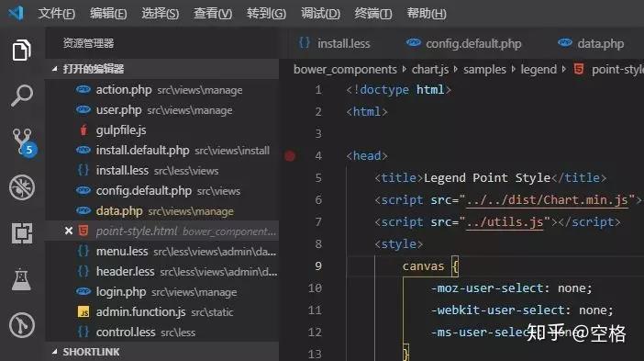
Task: Open login.php from open editors
Action: [161, 291]
